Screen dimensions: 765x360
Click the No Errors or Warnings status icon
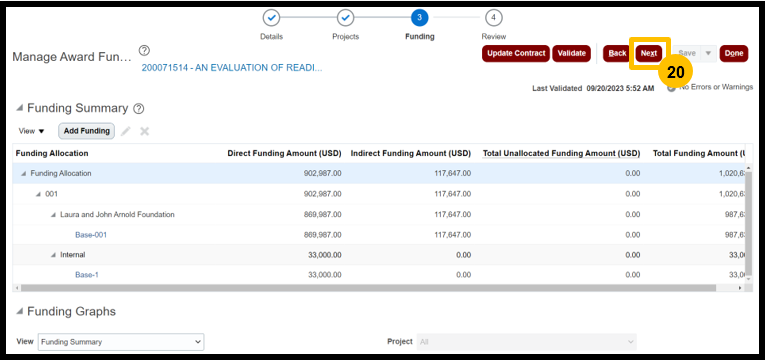click(671, 88)
